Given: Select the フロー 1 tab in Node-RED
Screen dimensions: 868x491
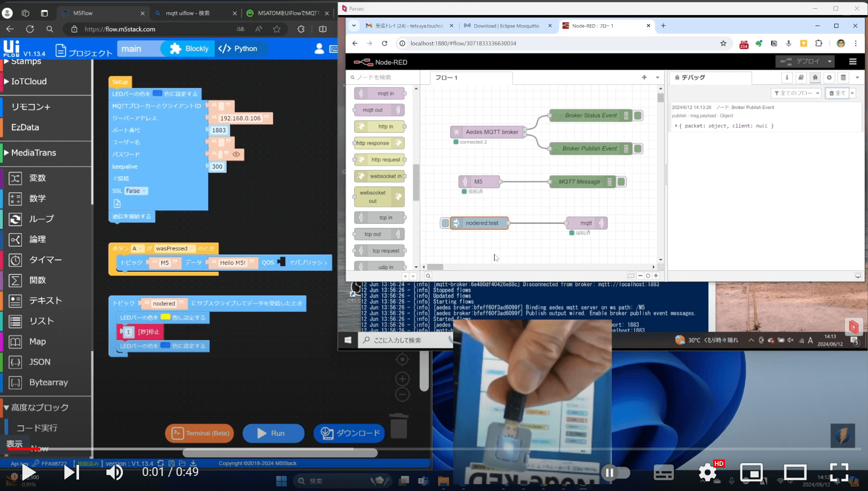Looking at the screenshot, I should [446, 78].
